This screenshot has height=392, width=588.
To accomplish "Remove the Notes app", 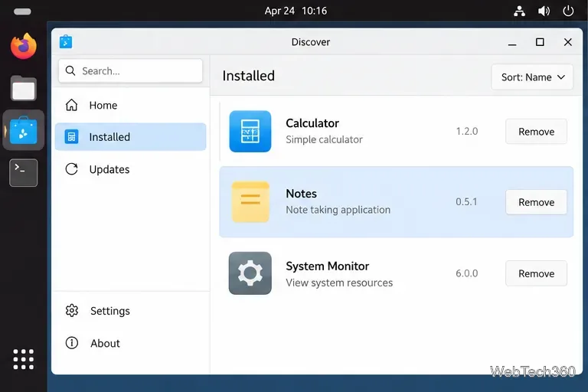I will [536, 202].
